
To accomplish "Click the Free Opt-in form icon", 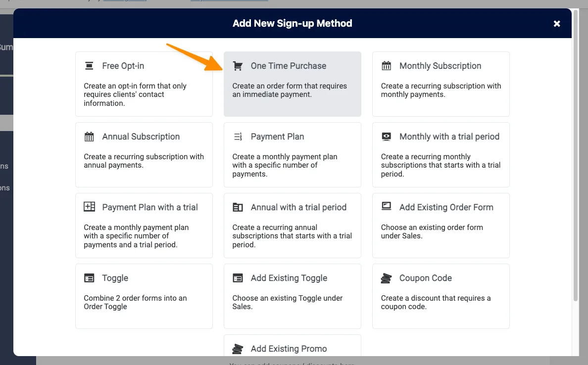I will click(89, 66).
